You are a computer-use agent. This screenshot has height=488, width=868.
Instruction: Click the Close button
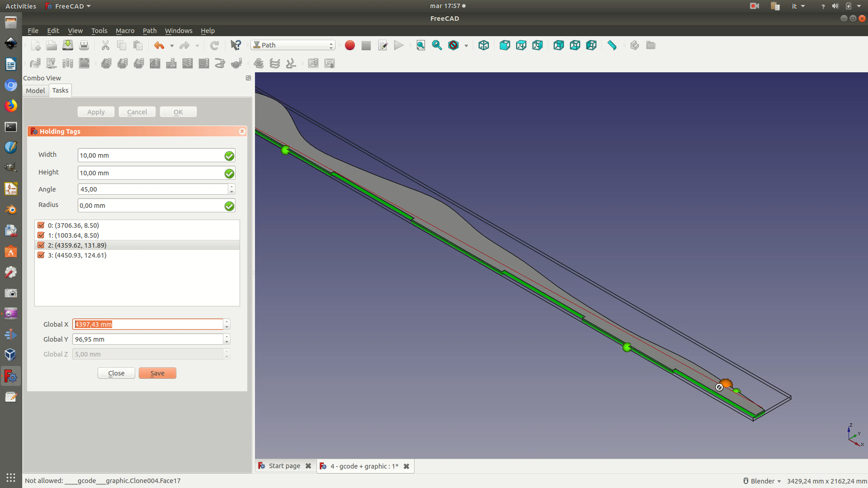pyautogui.click(x=116, y=373)
